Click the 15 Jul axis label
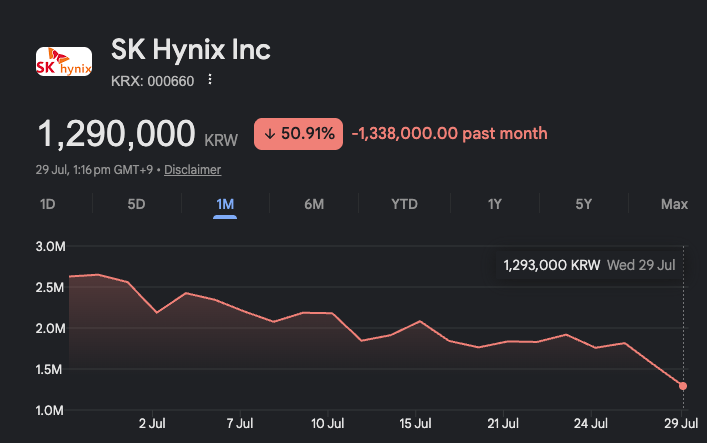707x443 pixels. [x=415, y=424]
